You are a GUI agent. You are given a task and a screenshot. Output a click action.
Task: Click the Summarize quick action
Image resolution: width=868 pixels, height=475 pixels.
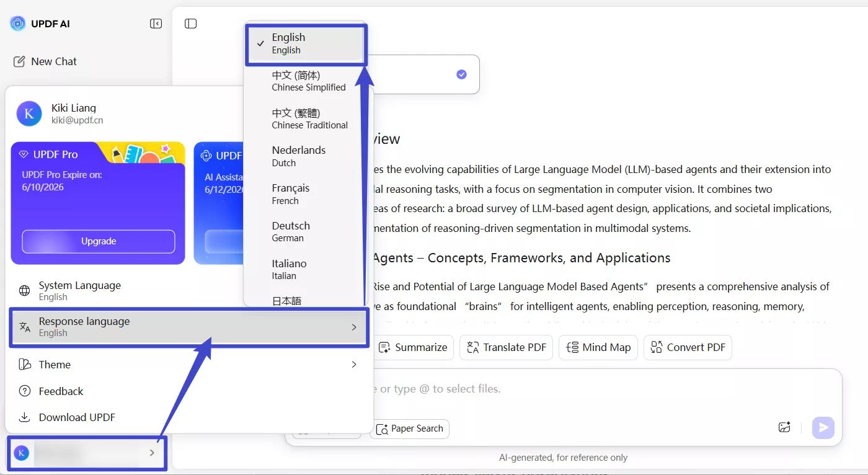click(413, 347)
